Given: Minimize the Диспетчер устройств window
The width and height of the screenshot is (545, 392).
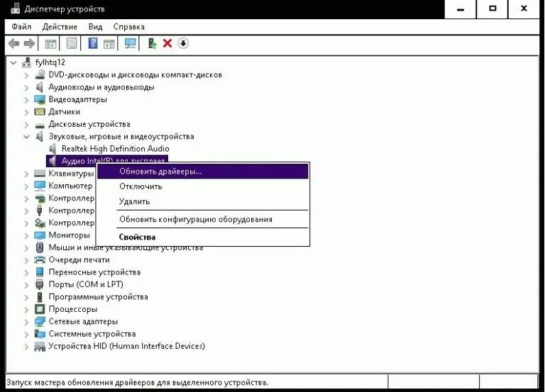Looking at the screenshot, I should click(461, 9).
